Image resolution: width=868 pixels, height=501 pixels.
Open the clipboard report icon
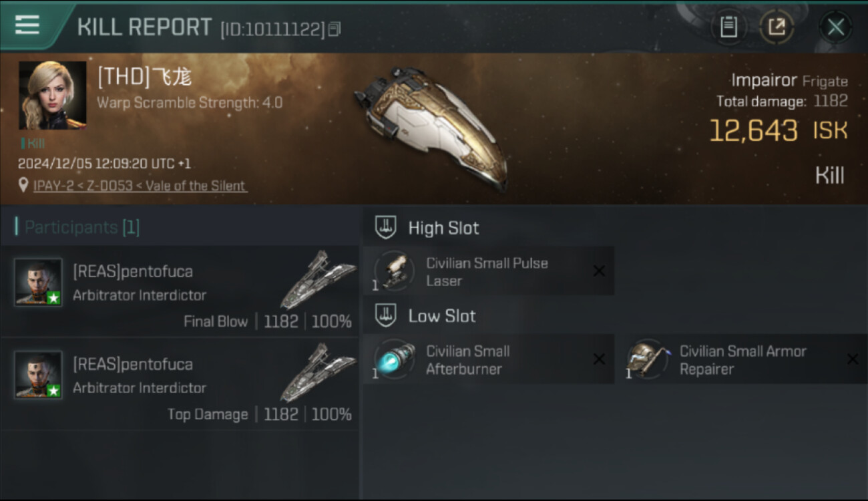[x=728, y=27]
